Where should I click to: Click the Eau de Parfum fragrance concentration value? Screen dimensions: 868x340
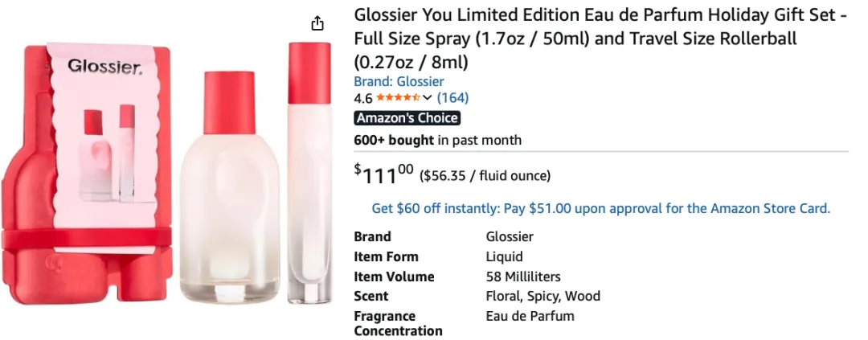(x=530, y=316)
